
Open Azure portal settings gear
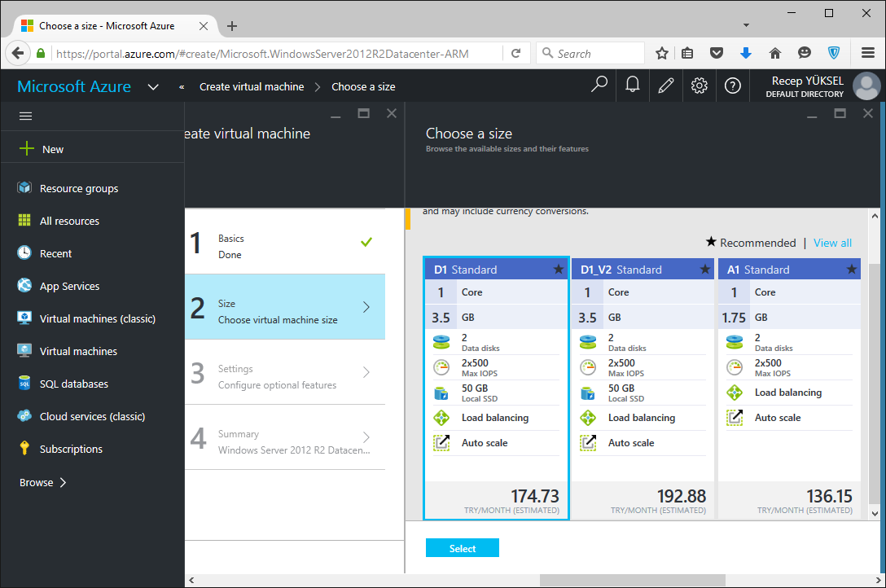[699, 86]
